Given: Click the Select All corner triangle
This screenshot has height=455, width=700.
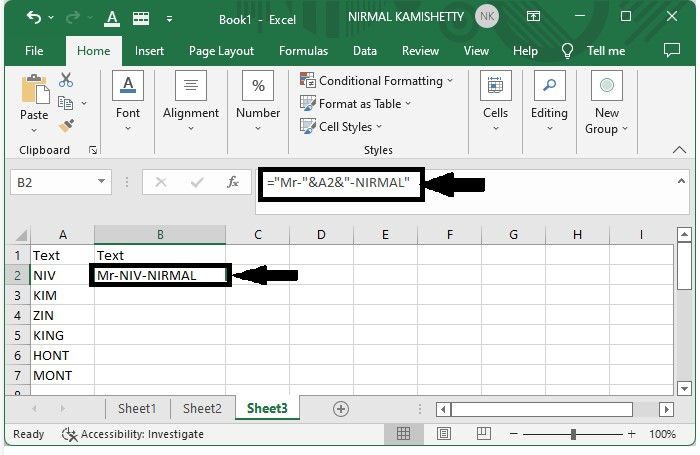Looking at the screenshot, I should (20, 235).
